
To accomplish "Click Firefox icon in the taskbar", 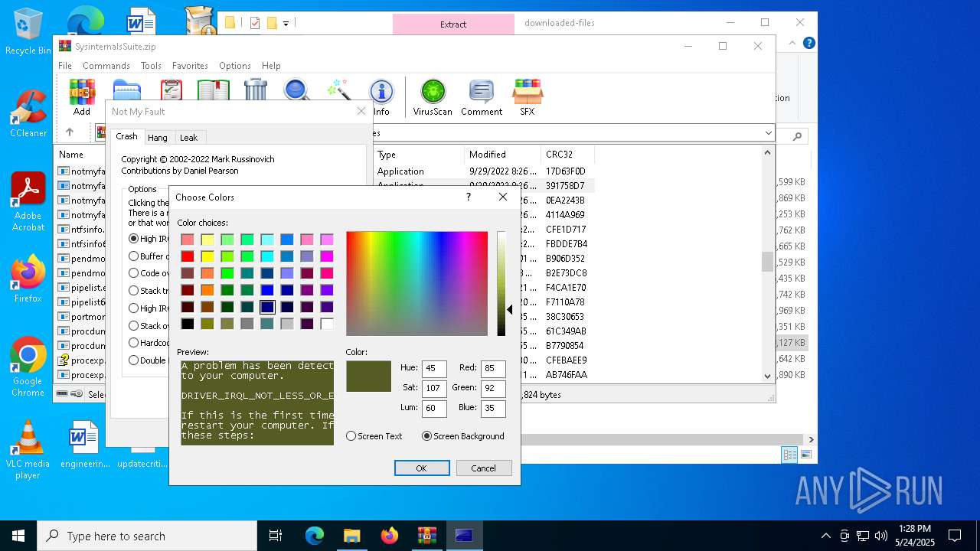I will coord(389,536).
